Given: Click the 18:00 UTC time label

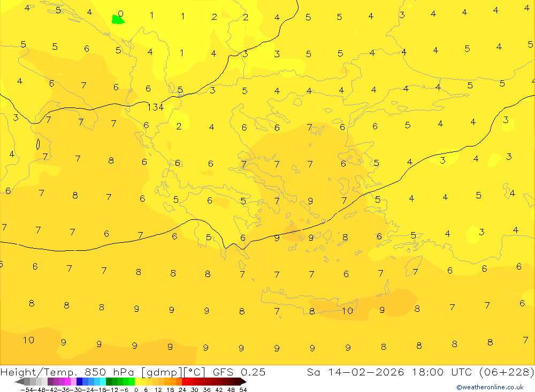Looking at the screenshot, I should click(x=441, y=372).
